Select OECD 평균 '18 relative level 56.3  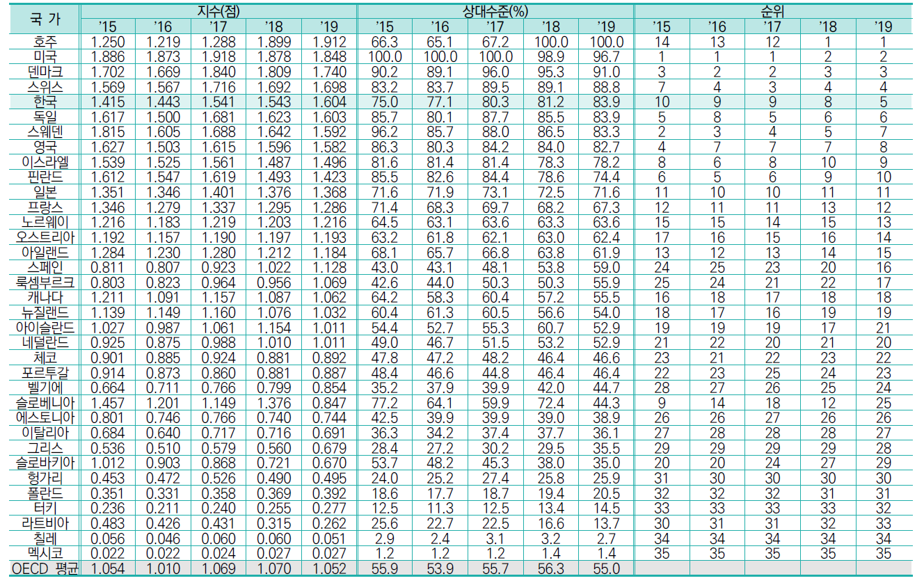(x=551, y=568)
